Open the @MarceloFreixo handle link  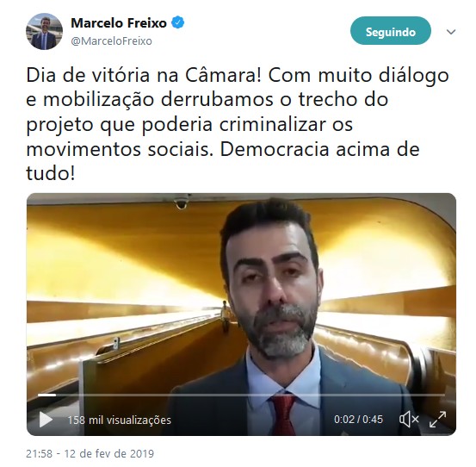pyautogui.click(x=111, y=41)
